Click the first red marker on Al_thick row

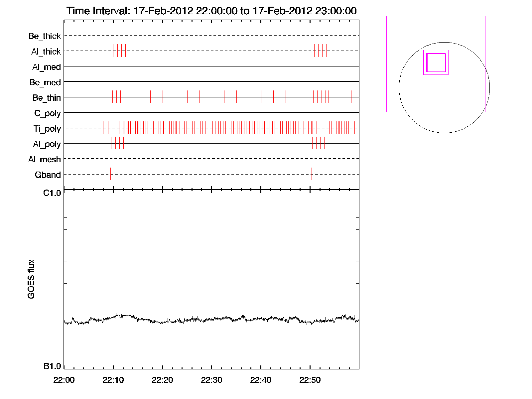(x=113, y=51)
